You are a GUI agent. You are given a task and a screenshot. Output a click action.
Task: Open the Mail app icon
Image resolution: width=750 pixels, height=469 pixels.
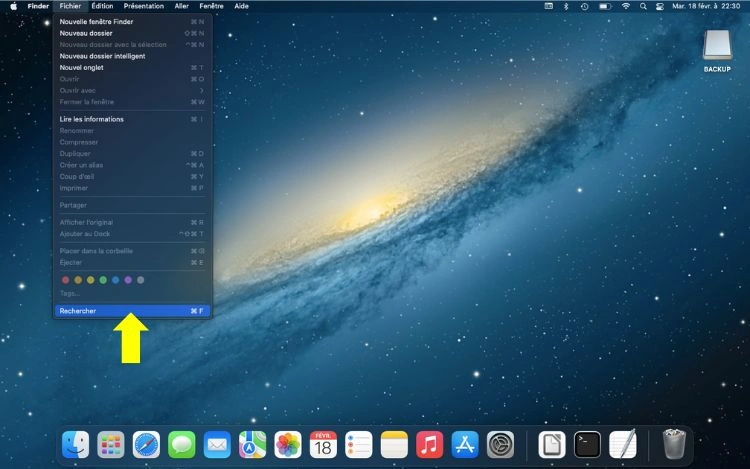point(217,444)
